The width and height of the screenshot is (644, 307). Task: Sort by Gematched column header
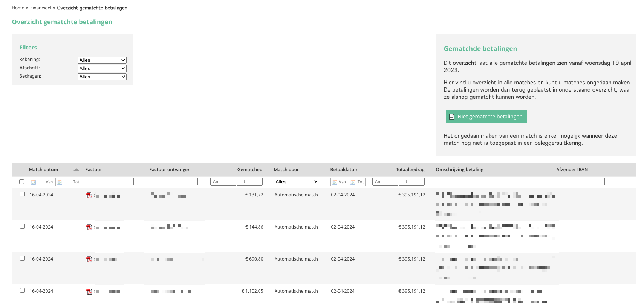coord(250,170)
